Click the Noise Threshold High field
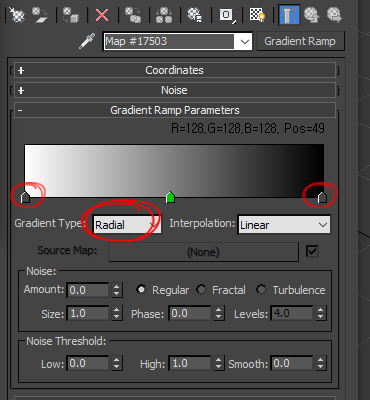370x400 pixels. click(190, 363)
